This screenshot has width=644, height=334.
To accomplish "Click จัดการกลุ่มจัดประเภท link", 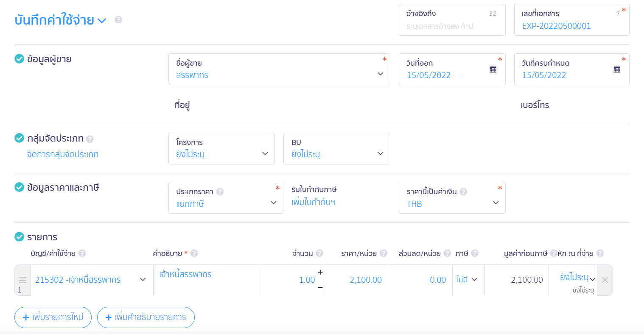I will pyautogui.click(x=63, y=154).
